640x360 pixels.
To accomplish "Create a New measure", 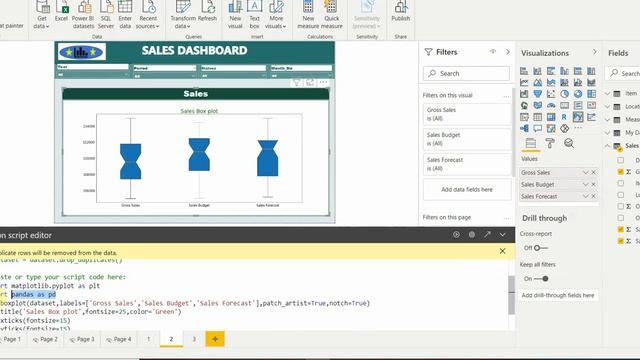I will click(308, 15).
